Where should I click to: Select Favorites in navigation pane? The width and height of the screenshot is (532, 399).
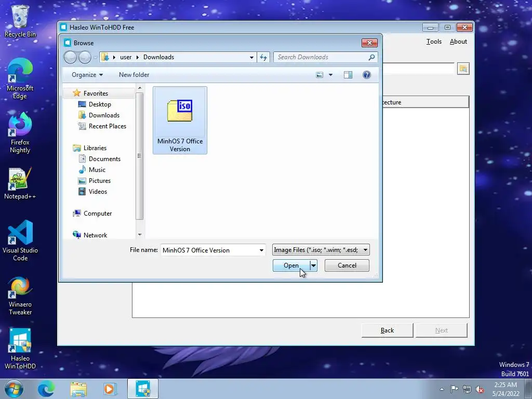coord(96,94)
